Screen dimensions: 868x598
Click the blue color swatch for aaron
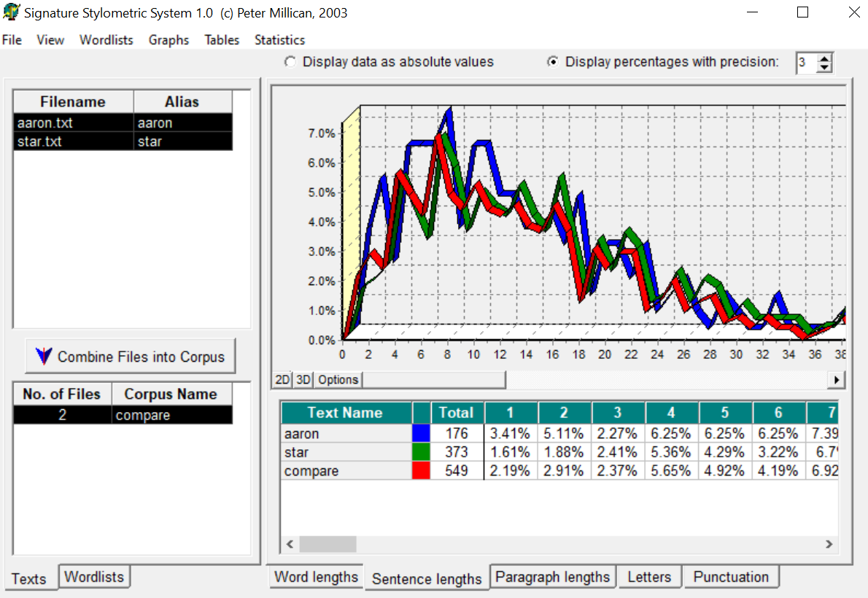pyautogui.click(x=422, y=433)
